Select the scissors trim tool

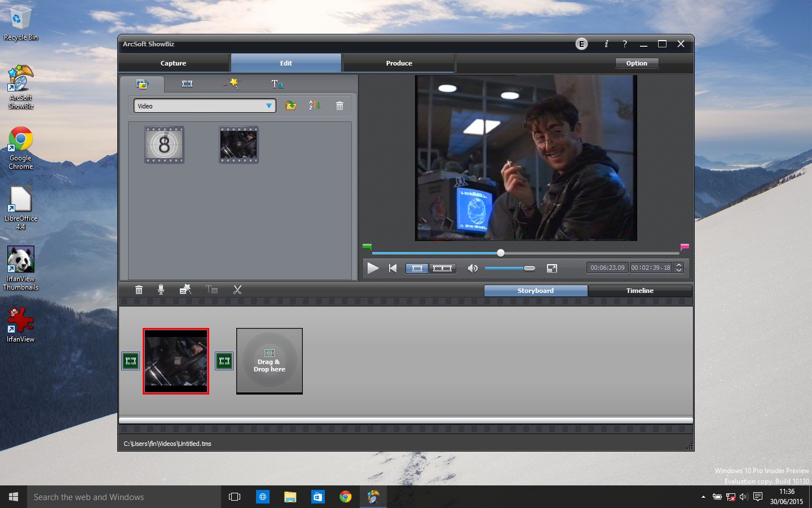tap(237, 290)
